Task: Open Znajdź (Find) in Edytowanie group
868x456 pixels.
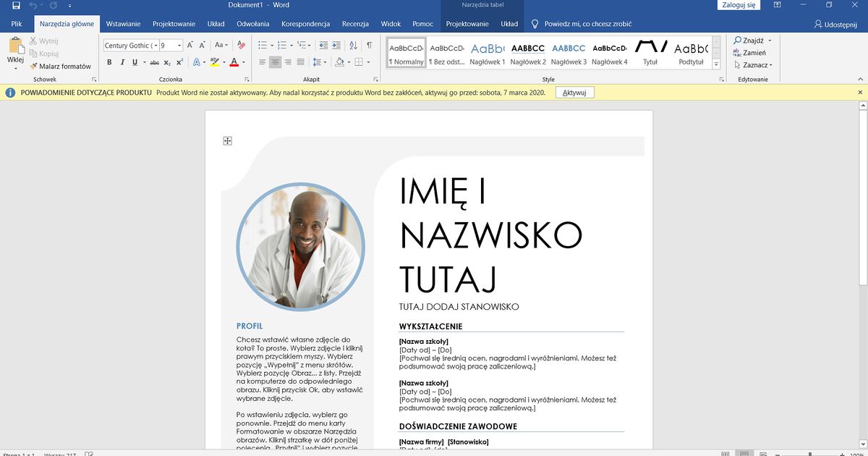Action: click(x=752, y=40)
